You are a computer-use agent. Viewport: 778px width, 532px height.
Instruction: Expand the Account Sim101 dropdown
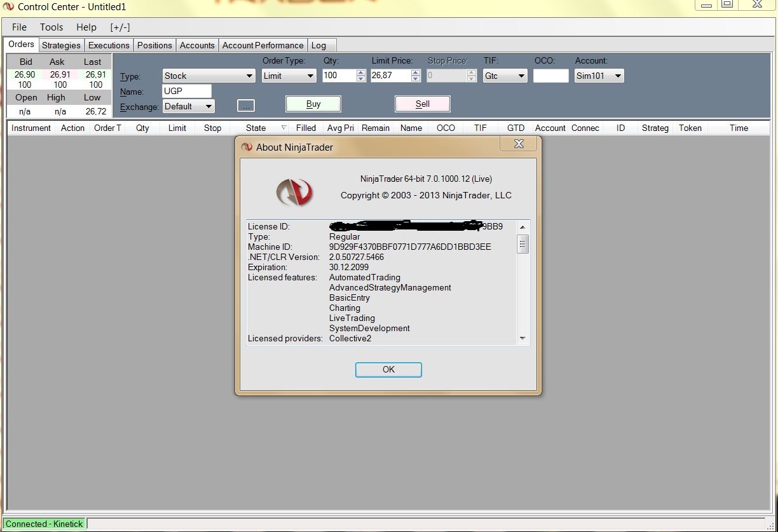(618, 76)
